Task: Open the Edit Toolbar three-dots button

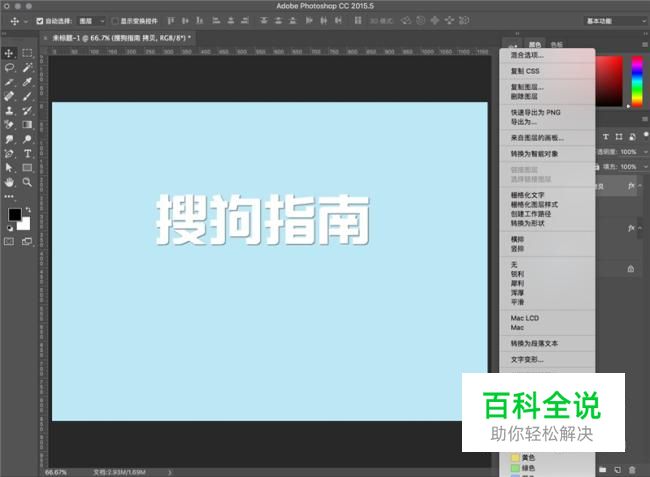Action: 9,196
